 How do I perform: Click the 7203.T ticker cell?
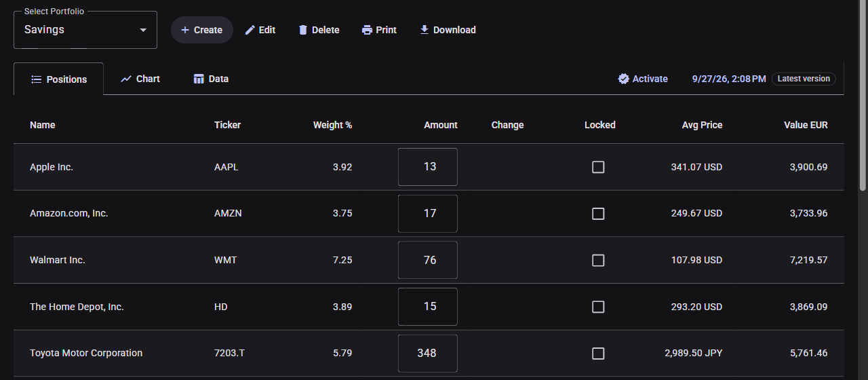(229, 353)
